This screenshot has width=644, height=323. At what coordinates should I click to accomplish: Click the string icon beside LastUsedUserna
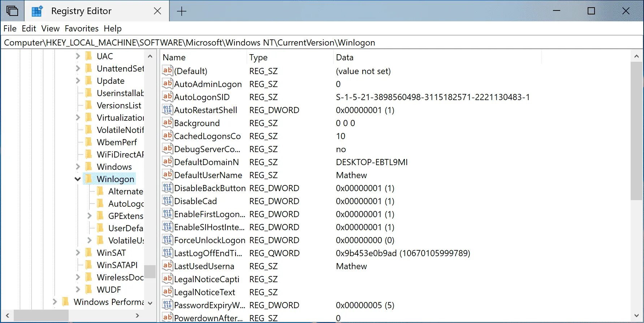[167, 266]
